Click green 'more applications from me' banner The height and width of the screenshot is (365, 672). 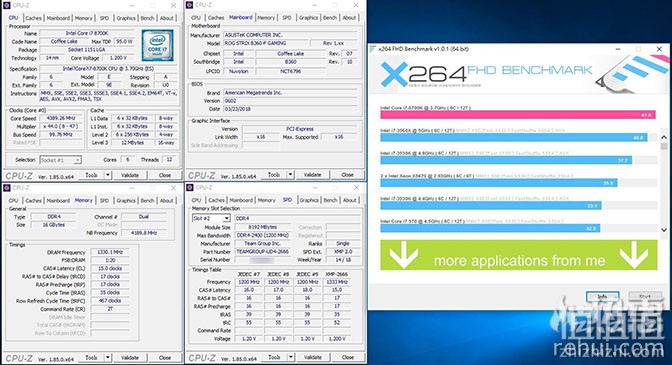click(x=519, y=255)
